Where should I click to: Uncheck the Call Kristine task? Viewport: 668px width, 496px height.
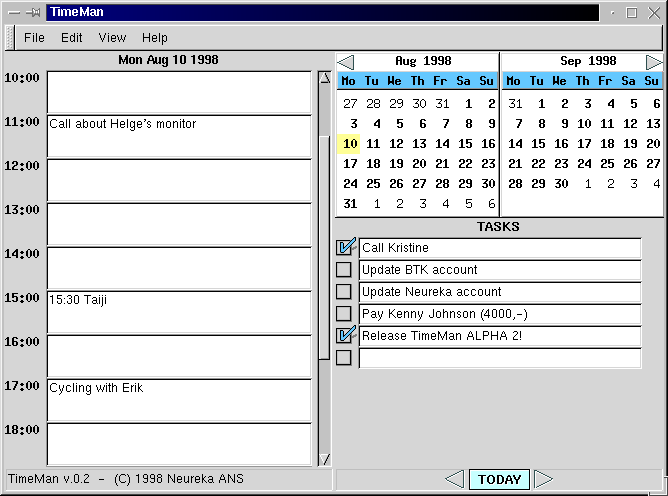pyautogui.click(x=345, y=248)
